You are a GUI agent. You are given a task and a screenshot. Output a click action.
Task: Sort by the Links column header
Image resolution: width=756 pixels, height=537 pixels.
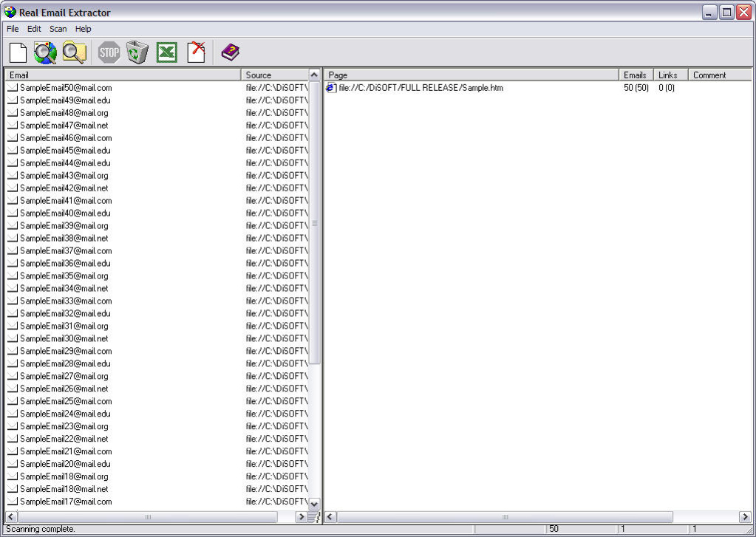tap(671, 75)
